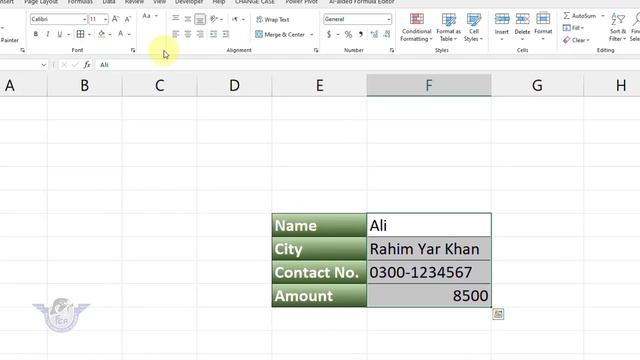The width and height of the screenshot is (640, 360).
Task: Click Decrease Decimal icon
Action: click(x=387, y=35)
